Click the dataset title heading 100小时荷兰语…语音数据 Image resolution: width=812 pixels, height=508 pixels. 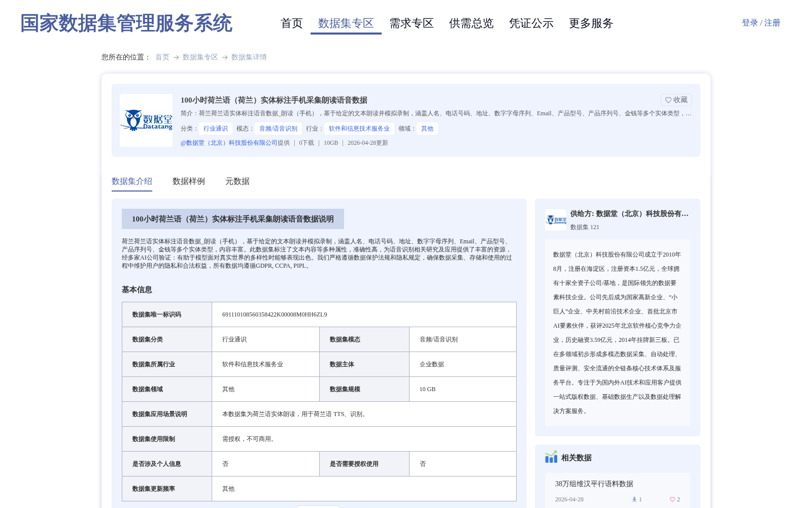coord(274,100)
